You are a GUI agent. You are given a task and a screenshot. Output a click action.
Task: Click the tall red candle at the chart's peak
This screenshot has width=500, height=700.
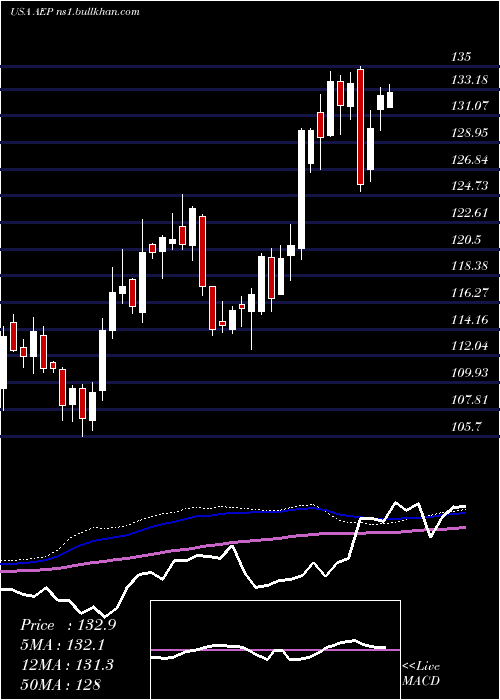360,129
